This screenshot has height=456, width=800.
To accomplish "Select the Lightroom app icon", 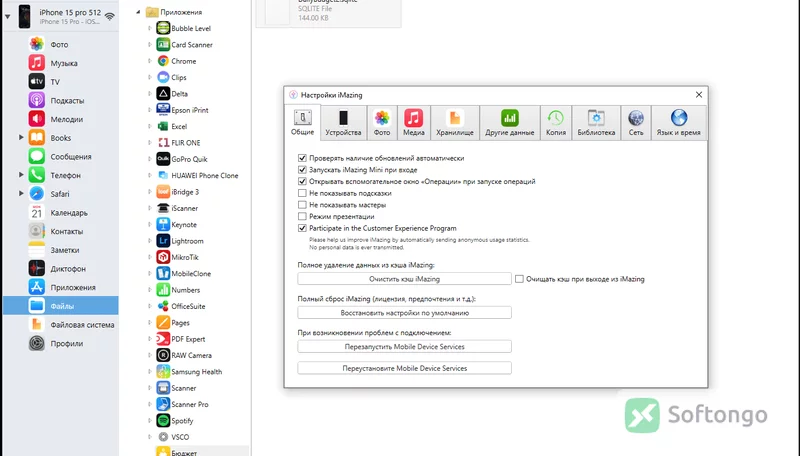I will click(163, 241).
